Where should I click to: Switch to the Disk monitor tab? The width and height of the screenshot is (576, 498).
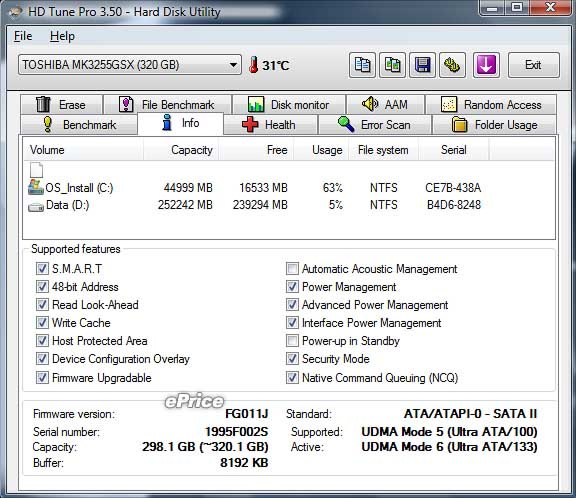289,104
